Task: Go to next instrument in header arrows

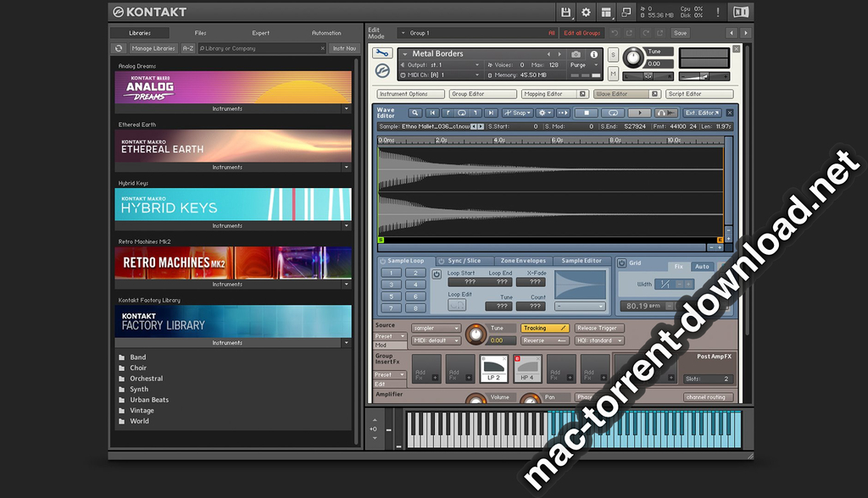Action: (x=559, y=53)
